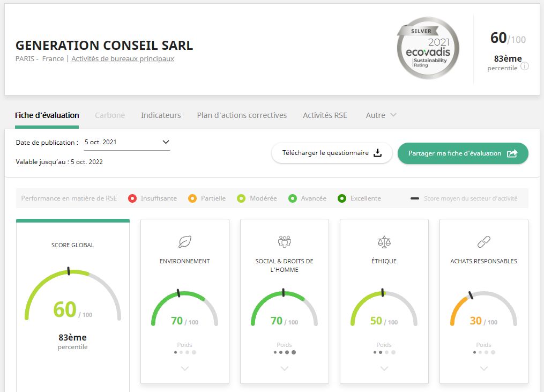Click the header 83ème percentile text
Image resolution: width=544 pixels, height=392 pixels.
508,58
